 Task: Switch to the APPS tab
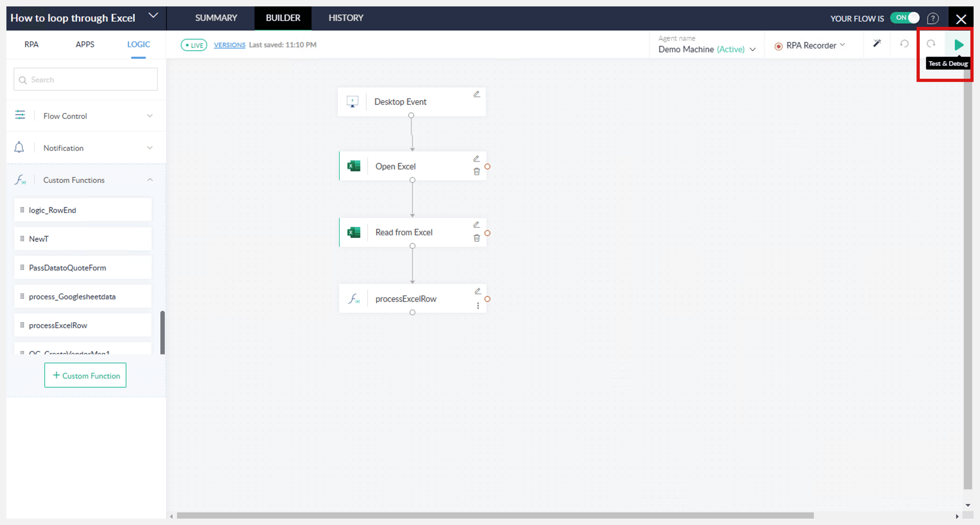(x=85, y=44)
